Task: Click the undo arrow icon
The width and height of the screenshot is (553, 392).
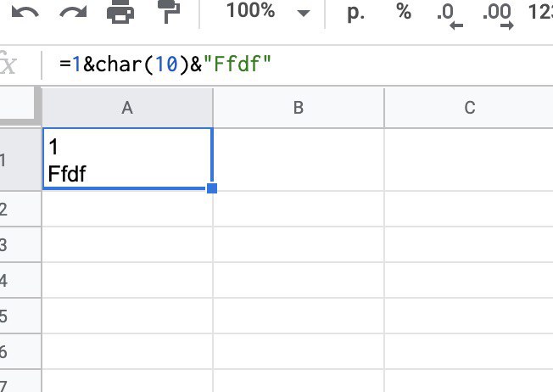Action: [x=27, y=13]
